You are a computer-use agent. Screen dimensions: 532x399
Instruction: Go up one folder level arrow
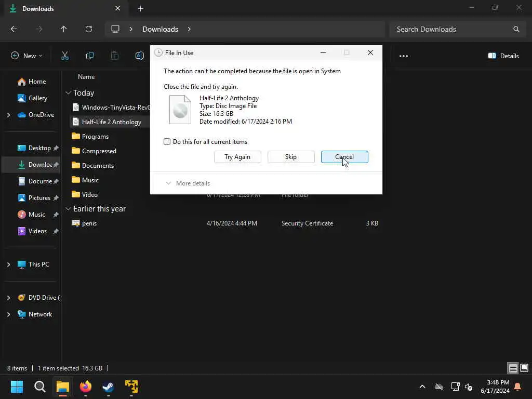[63, 29]
